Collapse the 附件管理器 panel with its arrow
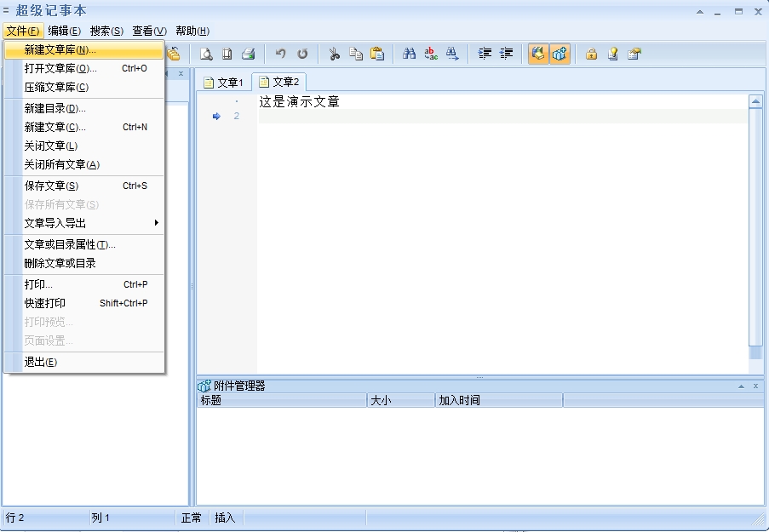The image size is (769, 532). coord(741,386)
